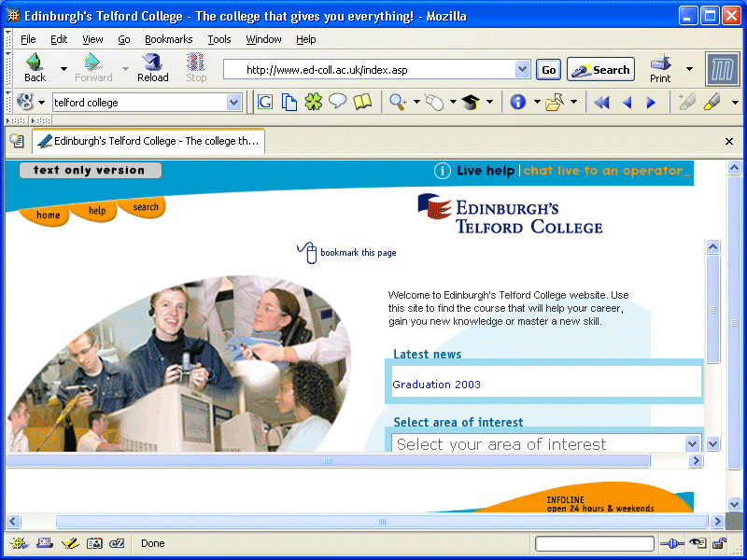
Task: Expand the graduation cap dropdown arrow
Action: click(x=489, y=102)
